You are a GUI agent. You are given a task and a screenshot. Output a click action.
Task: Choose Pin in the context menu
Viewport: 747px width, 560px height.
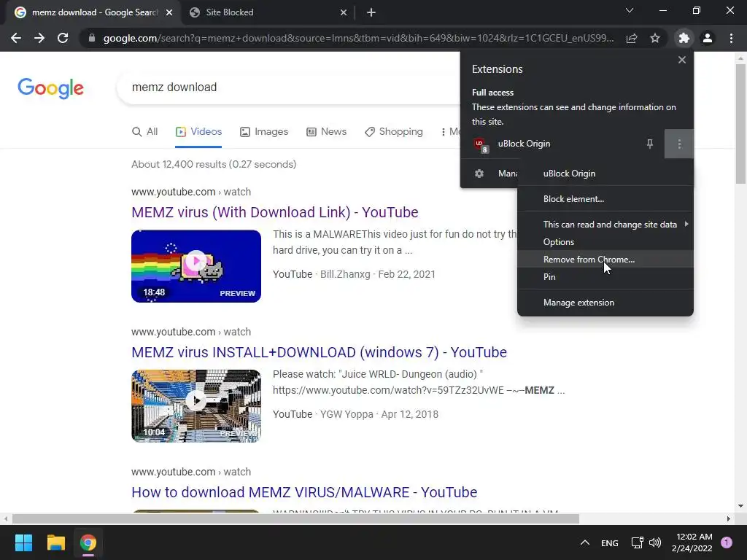605,277
